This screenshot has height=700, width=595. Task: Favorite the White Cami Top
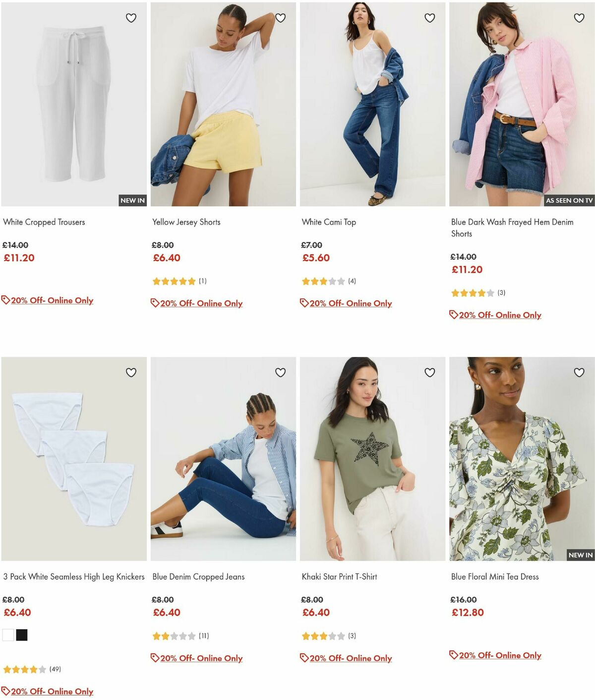tap(429, 18)
